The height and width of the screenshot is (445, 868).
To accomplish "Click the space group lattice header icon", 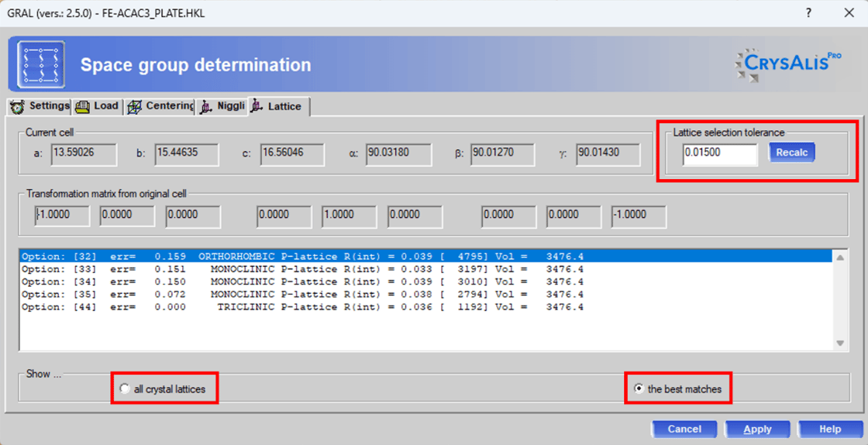I will [x=41, y=64].
